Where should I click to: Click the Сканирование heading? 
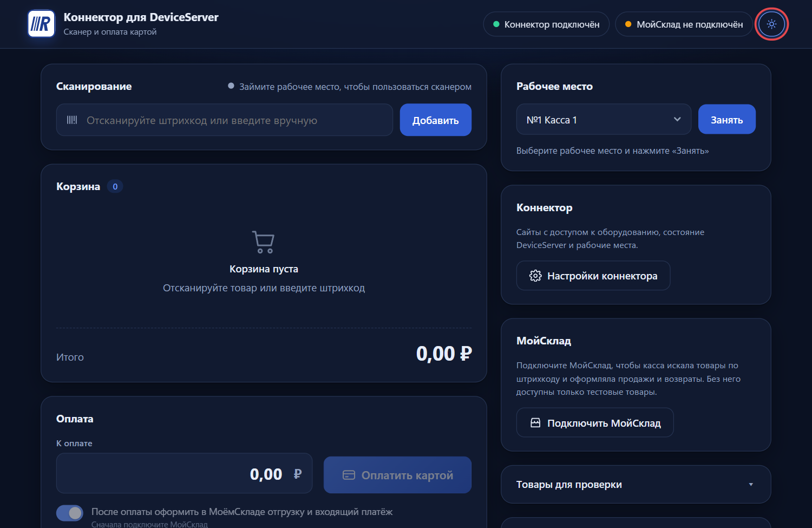click(x=94, y=87)
